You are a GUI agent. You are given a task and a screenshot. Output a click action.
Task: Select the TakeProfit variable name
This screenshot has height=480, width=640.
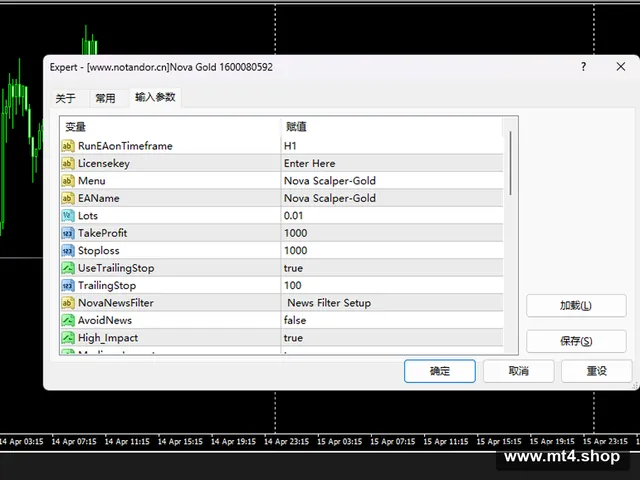(102, 233)
